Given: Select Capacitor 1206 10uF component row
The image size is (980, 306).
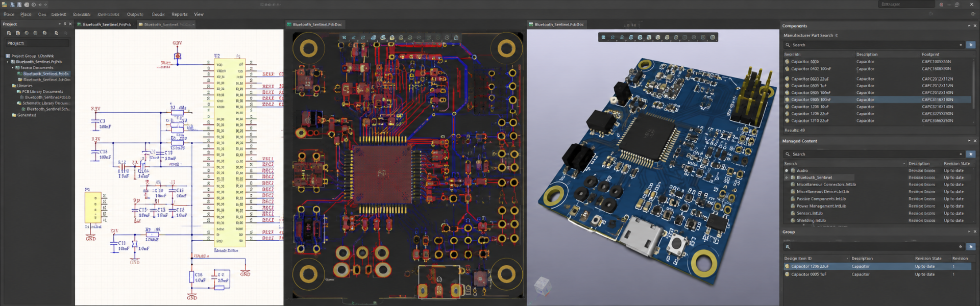Looking at the screenshot, I should click(877, 107).
